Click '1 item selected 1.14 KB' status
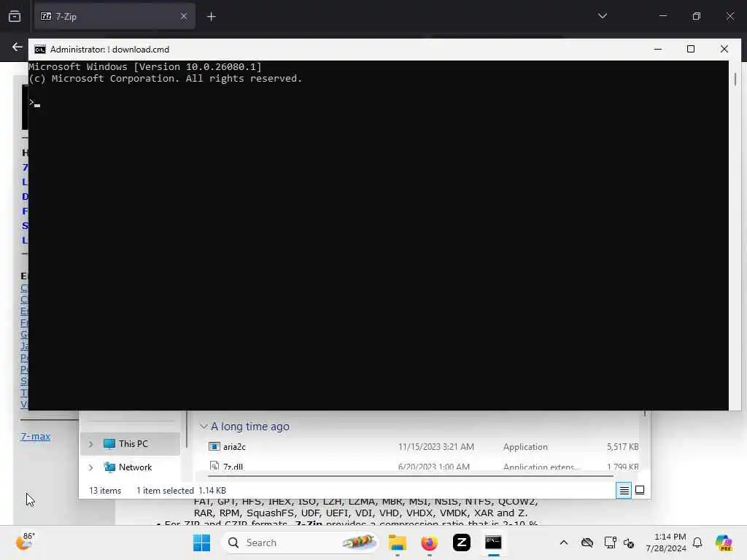This screenshot has width=747, height=560. click(181, 491)
